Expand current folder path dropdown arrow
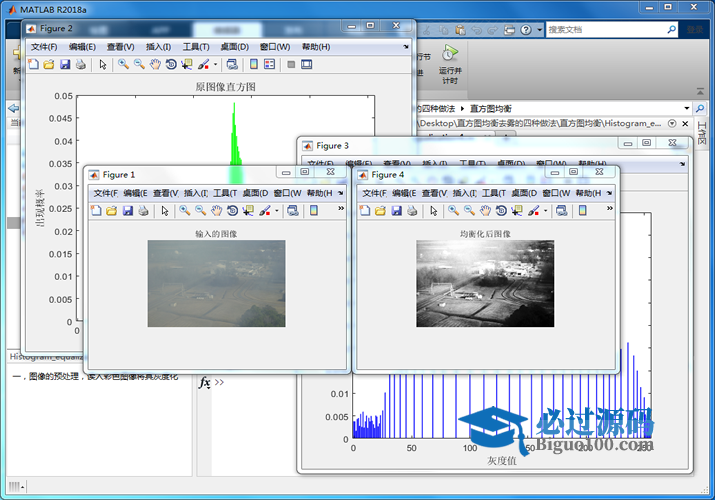 (x=686, y=108)
